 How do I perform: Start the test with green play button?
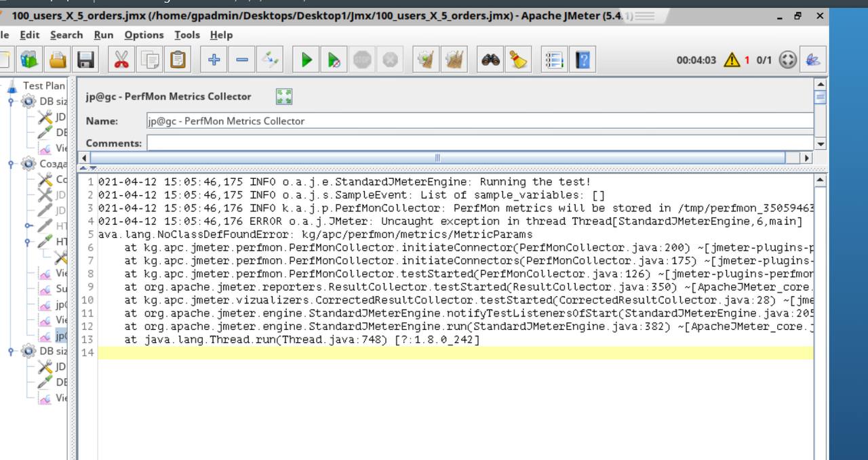[x=307, y=60]
